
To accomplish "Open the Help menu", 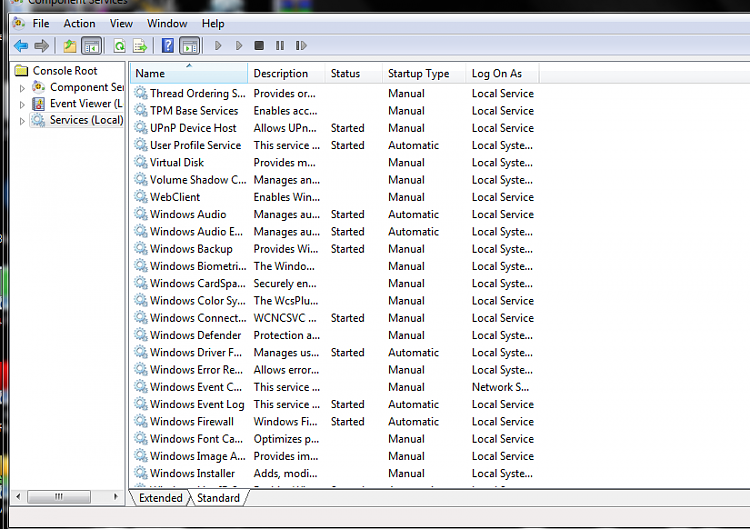I will click(x=213, y=23).
